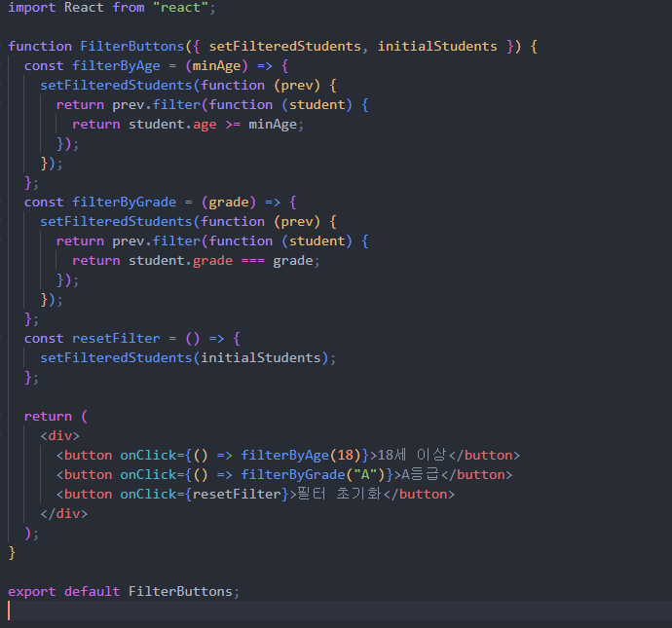The height and width of the screenshot is (628, 672).
Task: Click the "from" keyword in the import line
Action: 129,7
